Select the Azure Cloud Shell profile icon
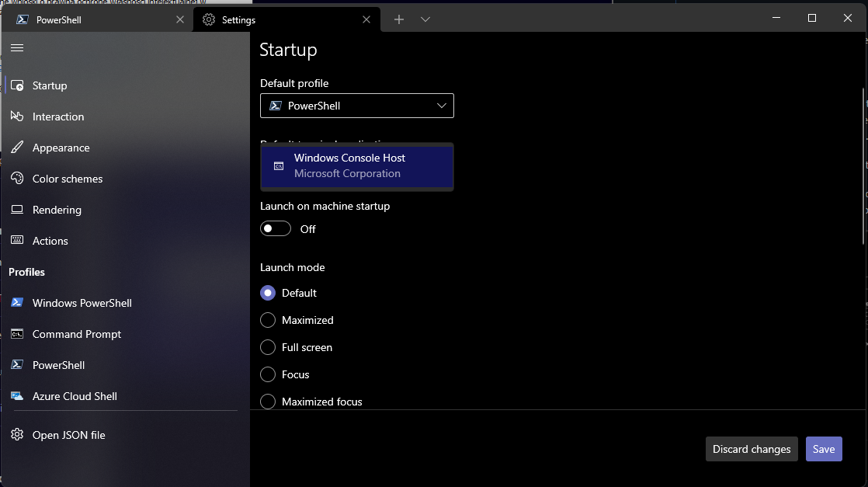 (16, 396)
